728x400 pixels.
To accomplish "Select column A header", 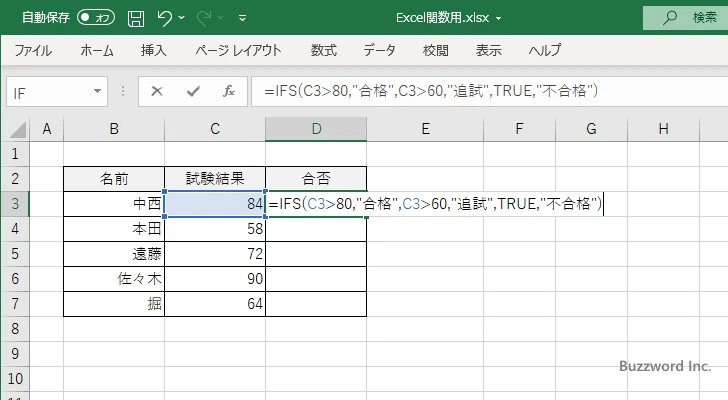I will click(x=46, y=129).
